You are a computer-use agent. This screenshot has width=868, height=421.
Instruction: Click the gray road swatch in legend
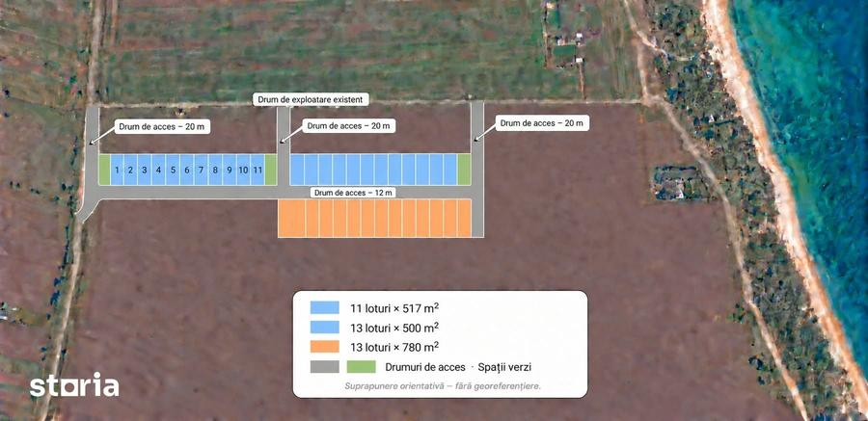(324, 367)
